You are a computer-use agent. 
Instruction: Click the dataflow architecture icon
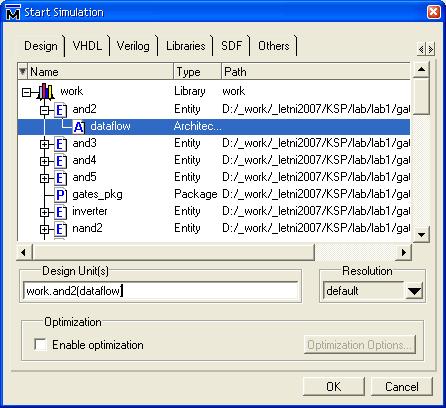[x=79, y=127]
